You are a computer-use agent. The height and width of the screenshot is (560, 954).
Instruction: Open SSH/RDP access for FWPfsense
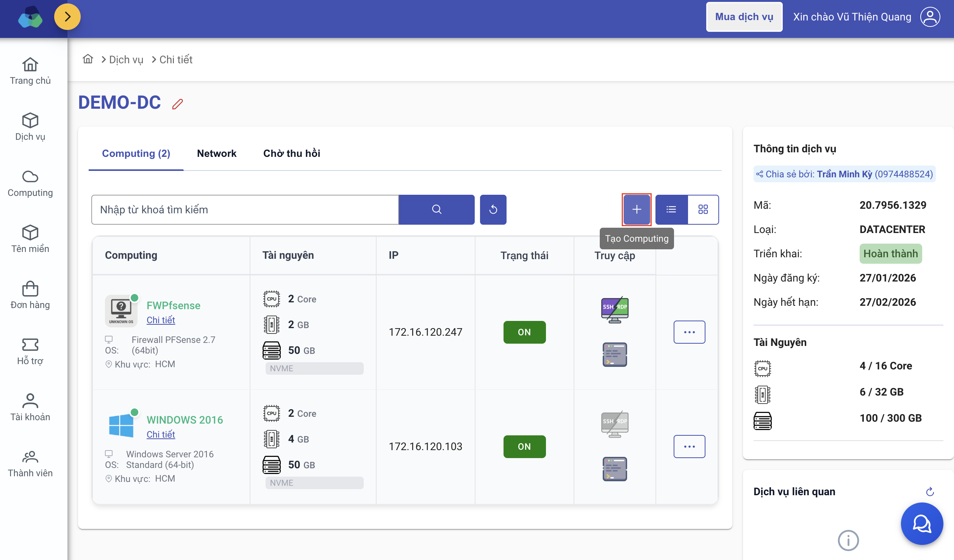pos(615,309)
